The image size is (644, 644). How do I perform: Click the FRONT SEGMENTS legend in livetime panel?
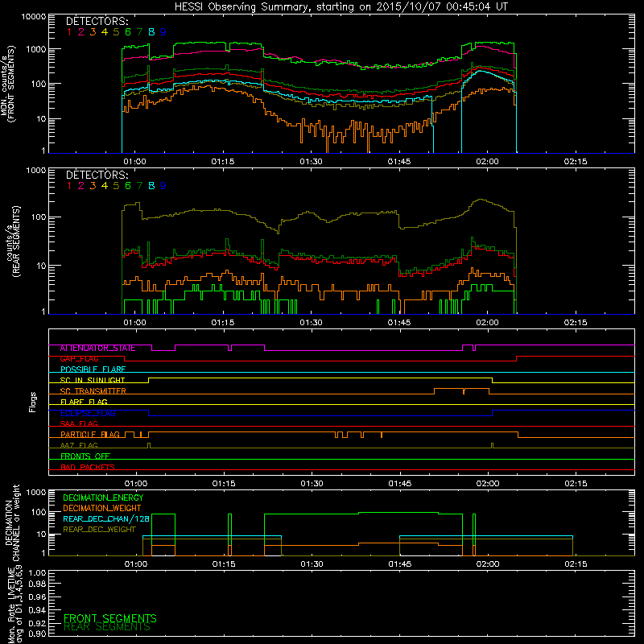coord(110,618)
